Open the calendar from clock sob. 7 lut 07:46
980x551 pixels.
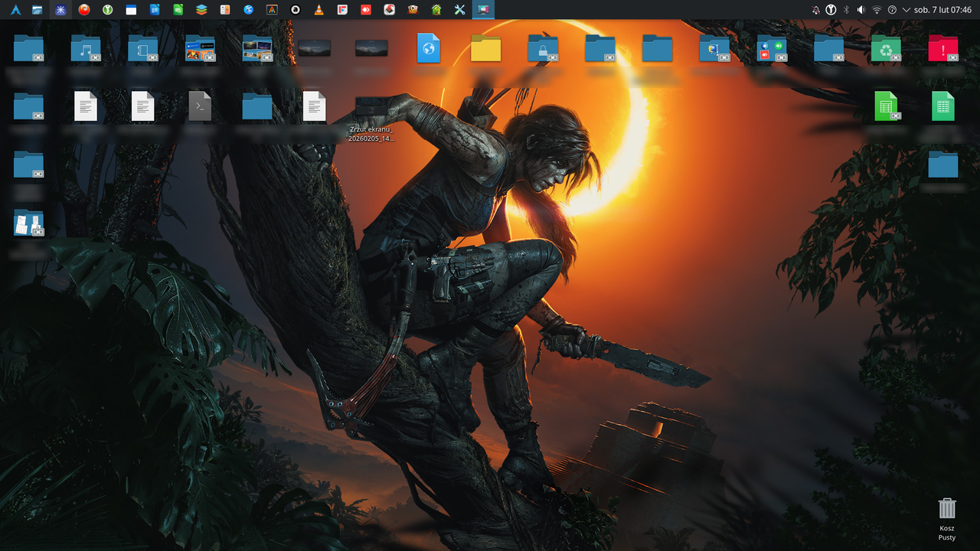[942, 10]
